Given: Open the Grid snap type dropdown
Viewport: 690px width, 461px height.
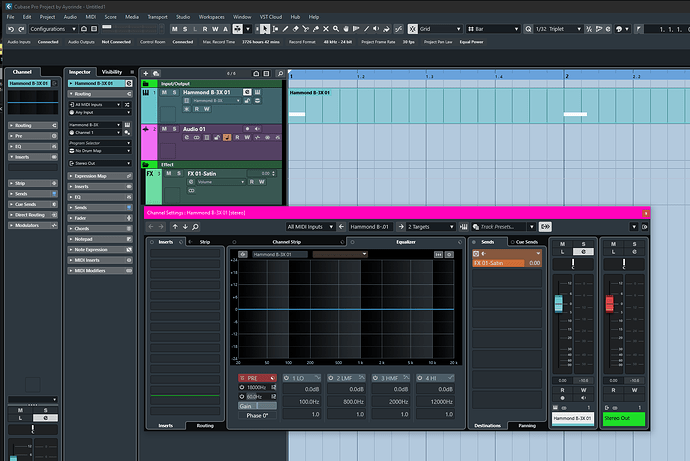Looking at the screenshot, I should click(440, 29).
